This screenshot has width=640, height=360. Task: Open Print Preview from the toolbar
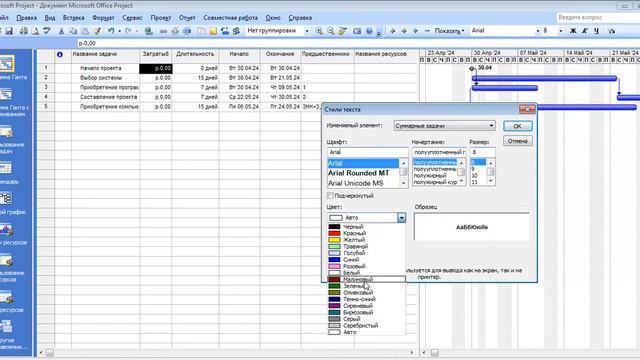point(35,31)
